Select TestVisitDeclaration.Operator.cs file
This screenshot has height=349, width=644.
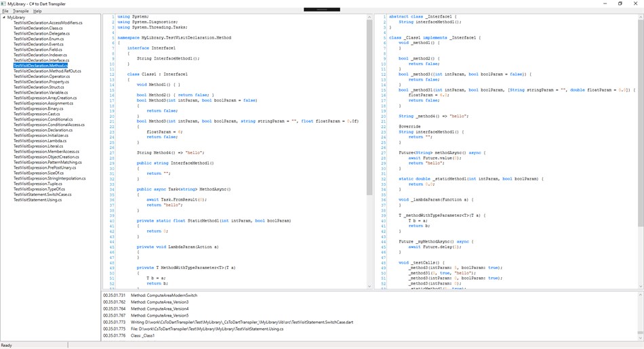tap(41, 77)
